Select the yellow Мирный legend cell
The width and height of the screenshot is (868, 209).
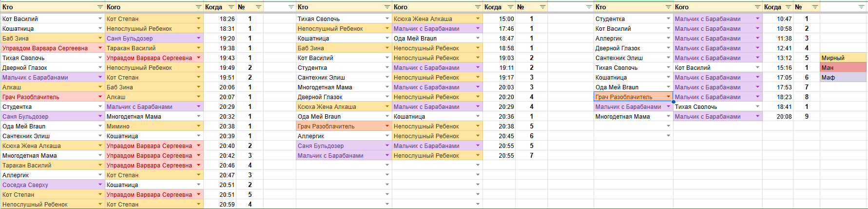click(843, 58)
